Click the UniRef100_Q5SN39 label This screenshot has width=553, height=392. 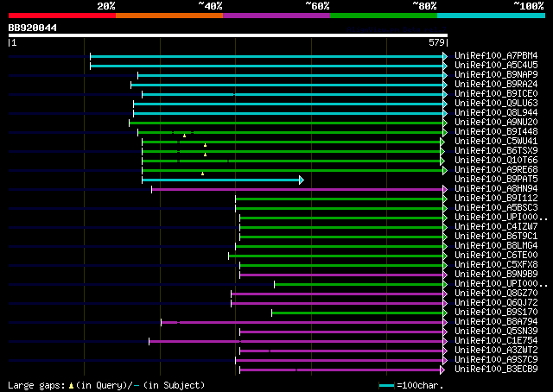(x=496, y=332)
